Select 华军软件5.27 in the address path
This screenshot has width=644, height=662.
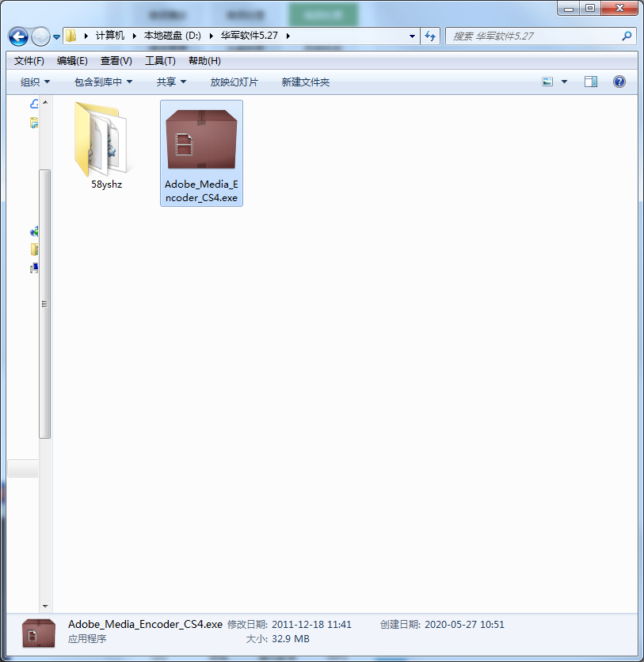pyautogui.click(x=250, y=36)
